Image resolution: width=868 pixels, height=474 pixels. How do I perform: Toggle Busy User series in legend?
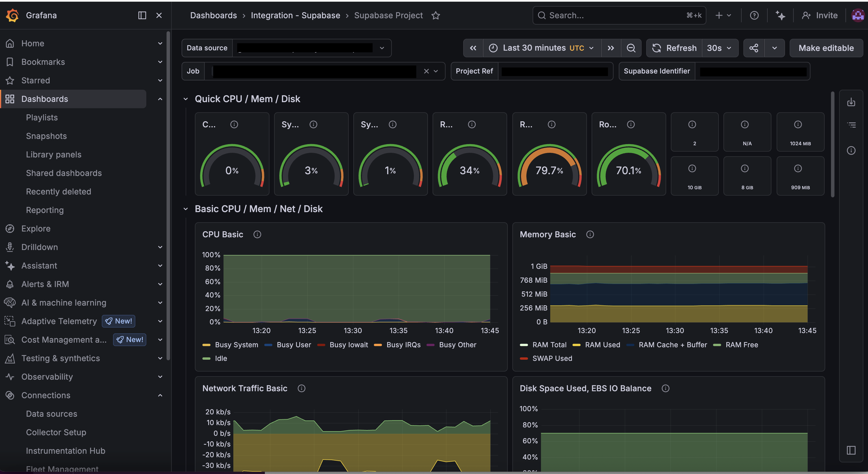pos(294,345)
